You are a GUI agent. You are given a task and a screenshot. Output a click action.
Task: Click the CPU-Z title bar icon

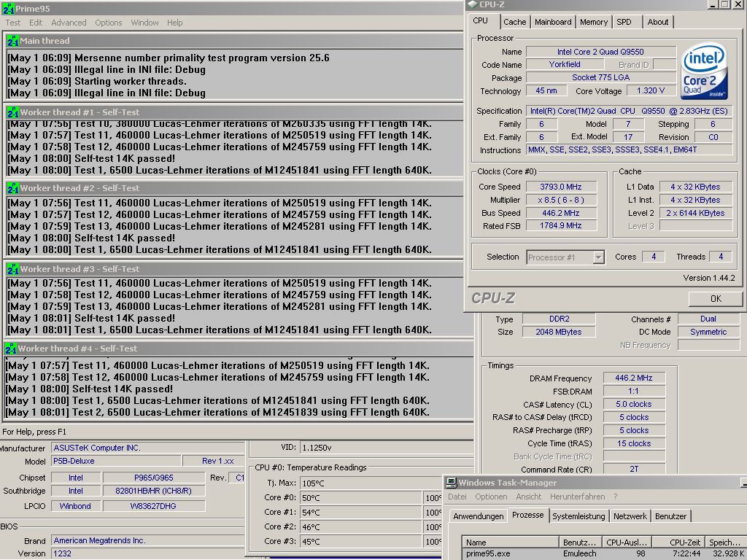point(472,4)
